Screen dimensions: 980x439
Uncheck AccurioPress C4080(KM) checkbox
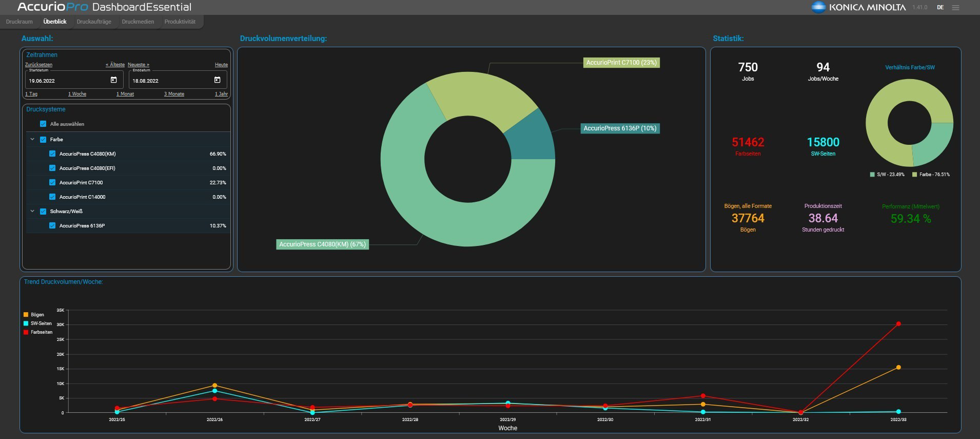point(52,154)
